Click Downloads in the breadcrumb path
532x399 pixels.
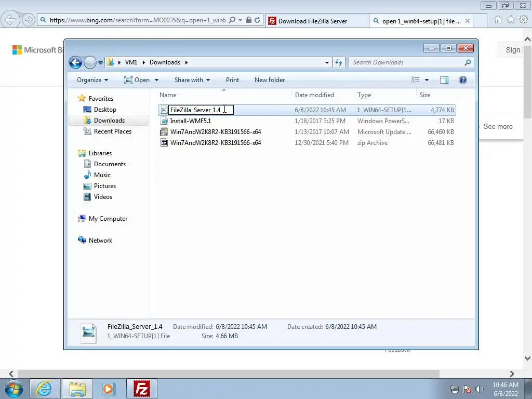(165, 62)
